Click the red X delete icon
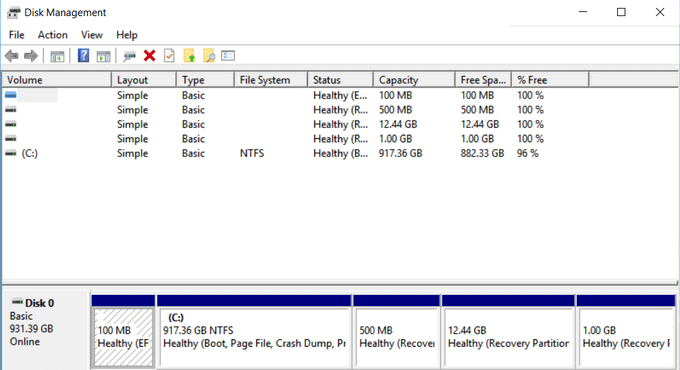Image resolution: width=680 pixels, height=370 pixels. coord(150,56)
